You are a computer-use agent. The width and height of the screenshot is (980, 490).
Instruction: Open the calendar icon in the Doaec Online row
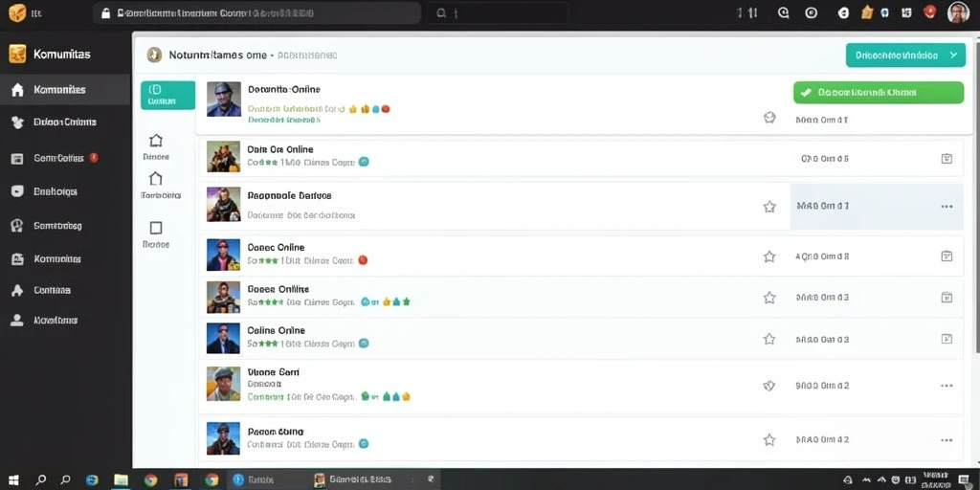947,256
